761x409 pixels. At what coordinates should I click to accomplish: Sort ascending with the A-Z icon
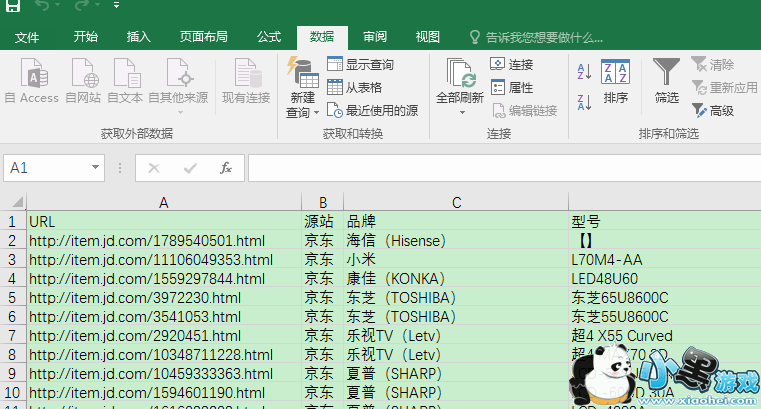point(585,73)
